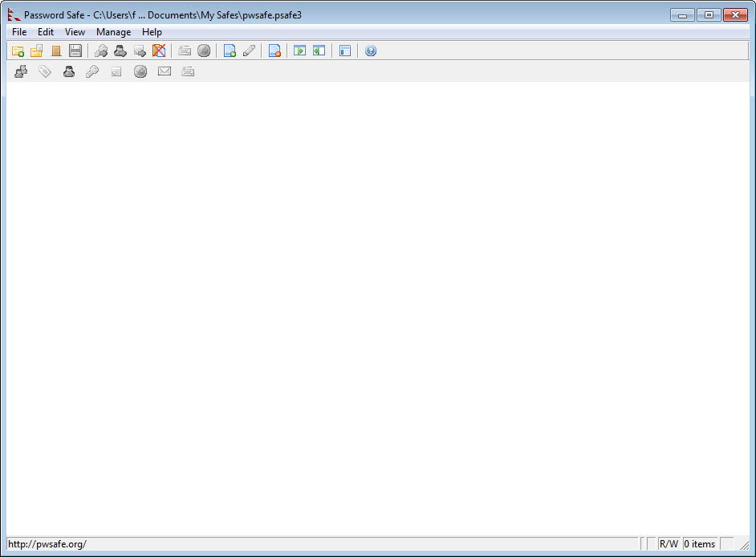
Task: Click the Open database folder icon
Action: (37, 51)
